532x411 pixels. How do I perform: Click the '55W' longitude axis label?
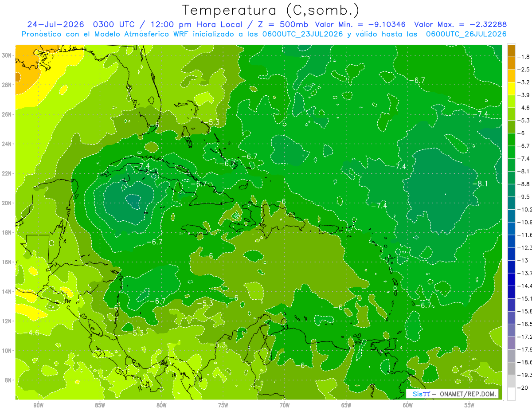469,405
